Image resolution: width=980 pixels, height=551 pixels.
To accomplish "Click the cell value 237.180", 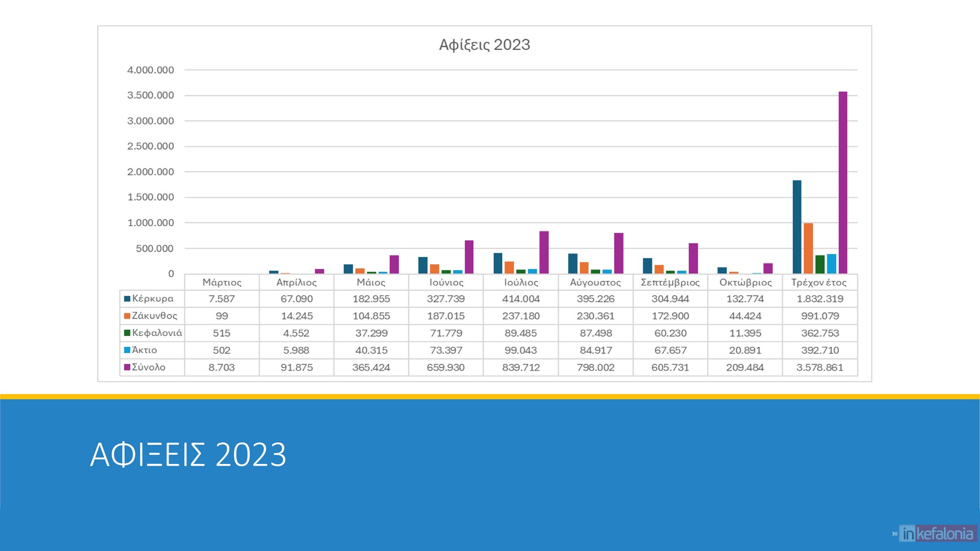I will click(521, 316).
